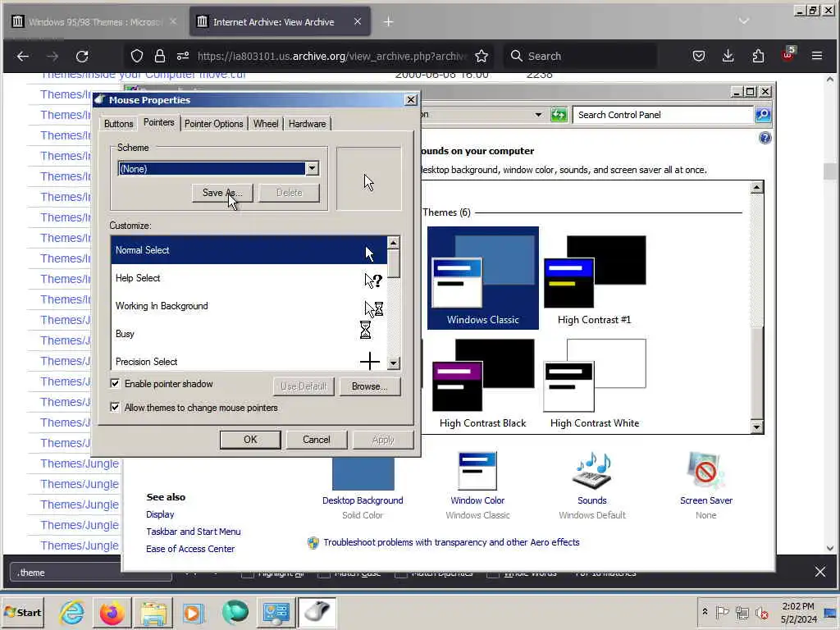Click the Search Control Panel field
The image size is (840, 630).
pos(663,115)
